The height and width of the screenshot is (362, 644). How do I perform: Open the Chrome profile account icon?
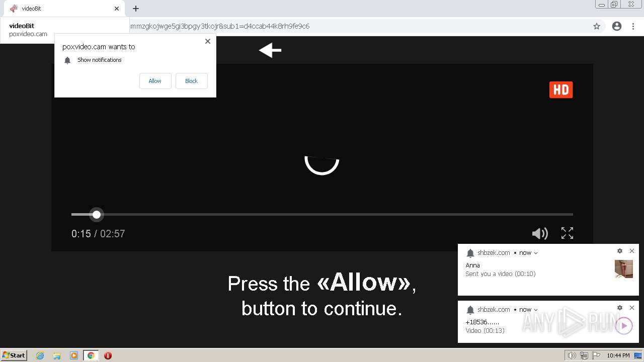tap(617, 26)
